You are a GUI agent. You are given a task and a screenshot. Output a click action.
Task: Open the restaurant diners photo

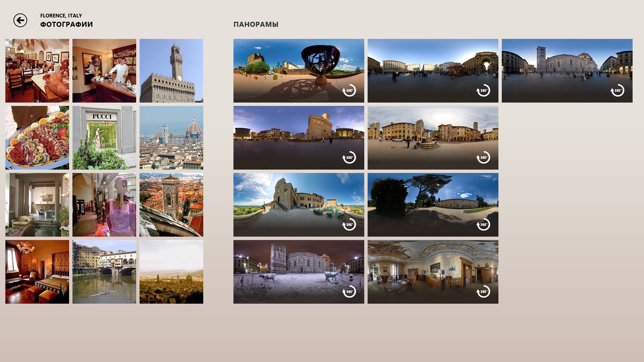37,71
